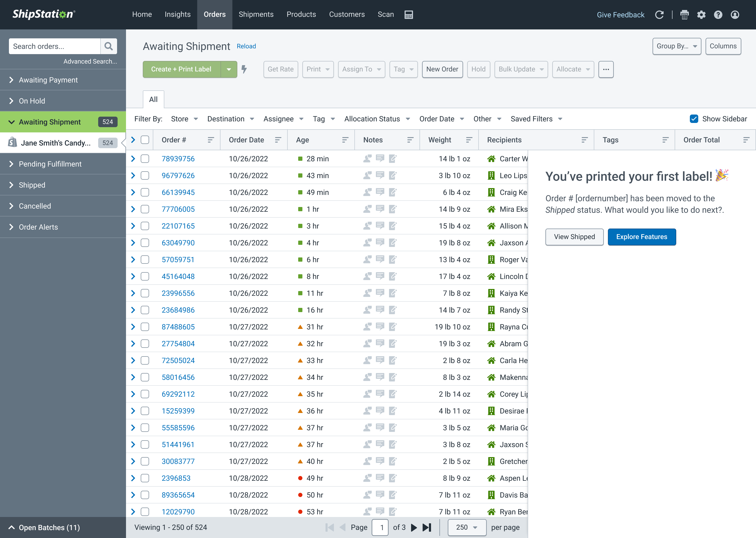
Task: Click edit note icon for order 78939756
Action: coord(392,159)
